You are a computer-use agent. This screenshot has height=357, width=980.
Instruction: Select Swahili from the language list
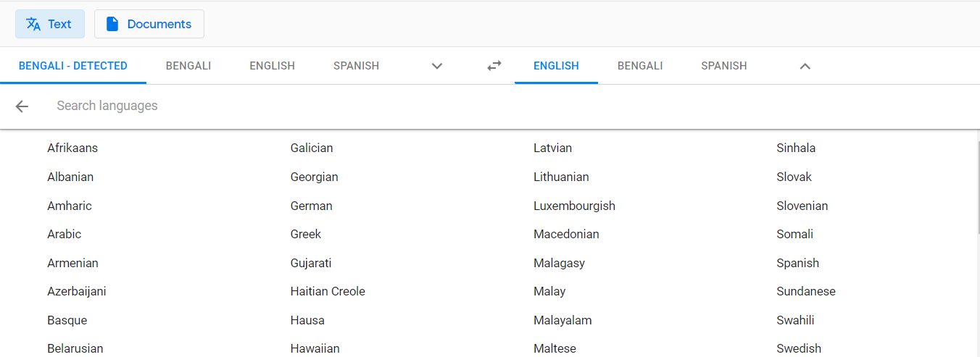(x=795, y=320)
